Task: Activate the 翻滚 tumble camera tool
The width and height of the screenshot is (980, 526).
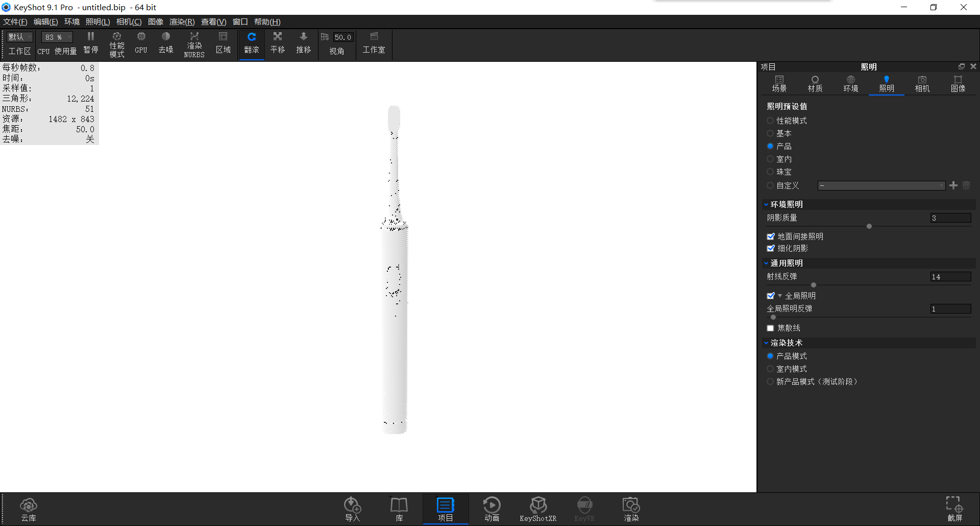Action: [x=251, y=43]
